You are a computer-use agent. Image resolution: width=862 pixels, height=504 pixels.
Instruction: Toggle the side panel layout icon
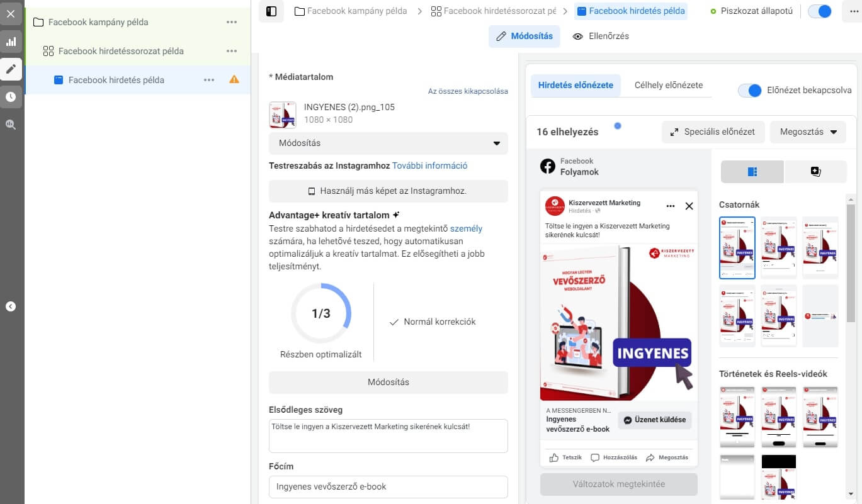271,11
